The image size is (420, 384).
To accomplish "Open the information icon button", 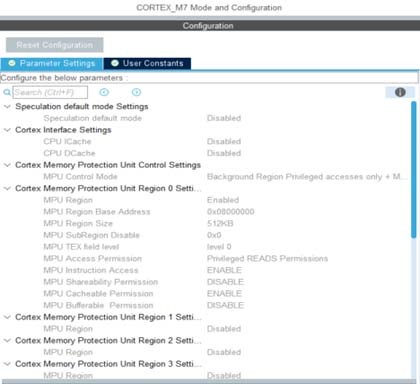I will [x=400, y=92].
